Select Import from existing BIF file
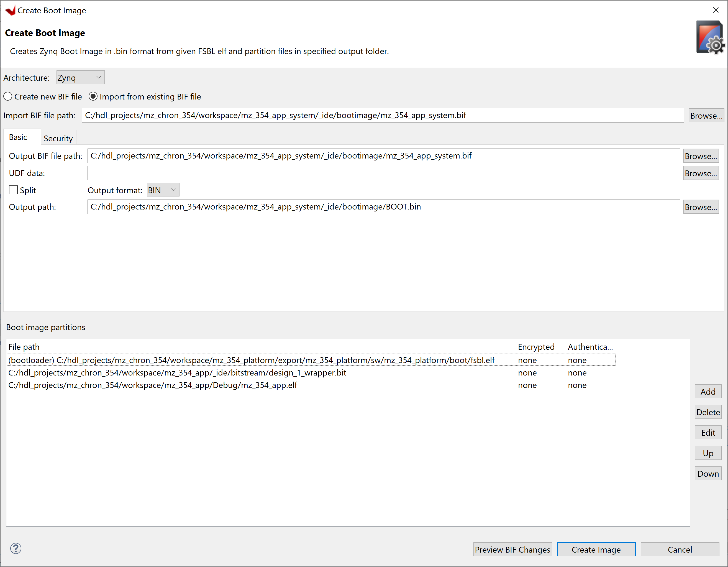Viewport: 728px width, 567px height. pyautogui.click(x=93, y=96)
